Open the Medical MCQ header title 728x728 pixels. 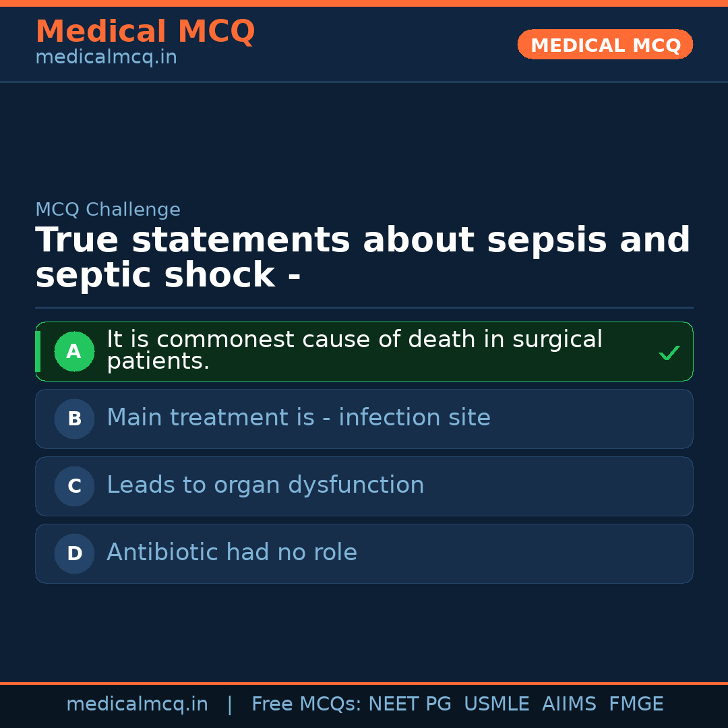click(145, 32)
